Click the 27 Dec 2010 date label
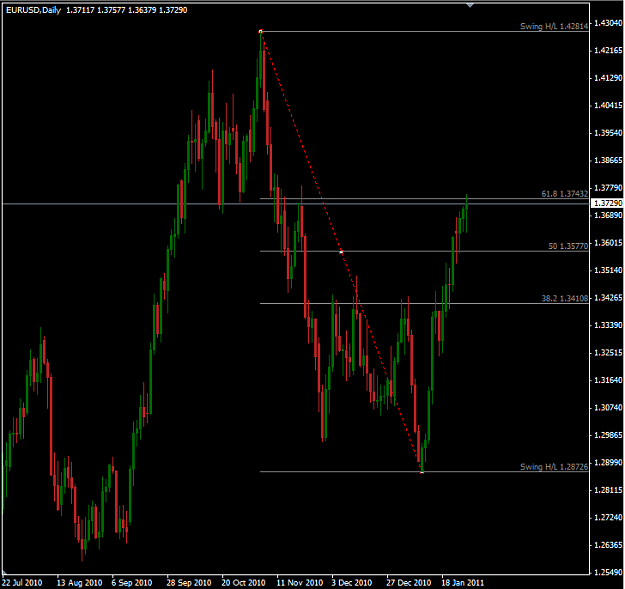 [409, 583]
